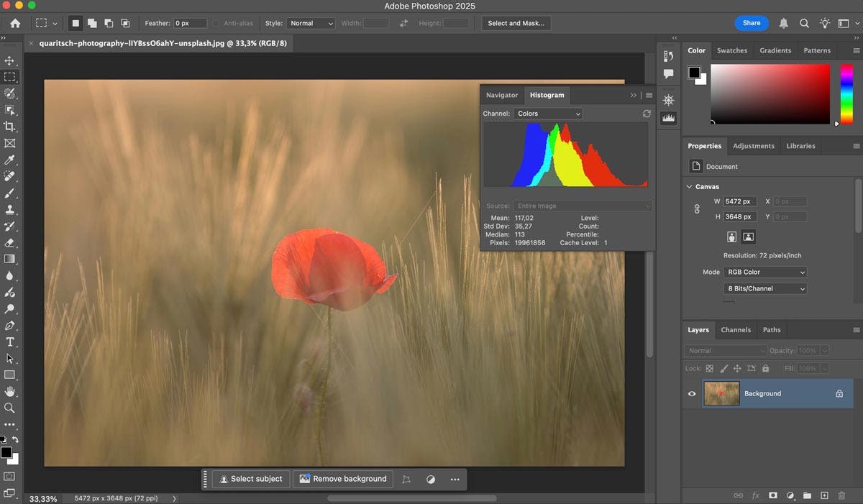Select the Zoom tool

[x=10, y=408]
